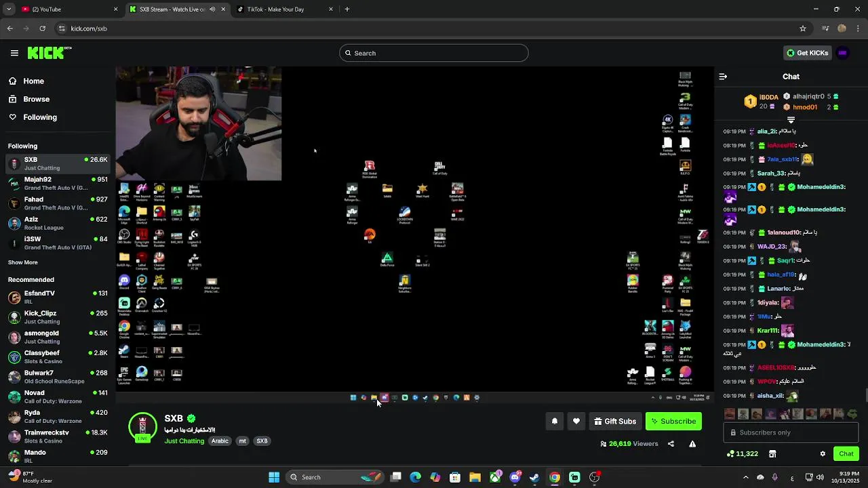
Task: Open Steam from taskbar
Action: click(534, 477)
